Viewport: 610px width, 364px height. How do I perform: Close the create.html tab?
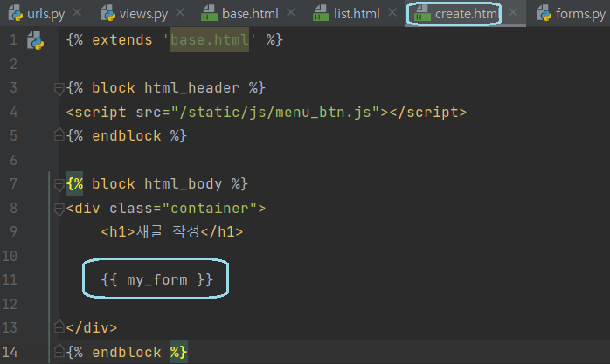tap(513, 13)
